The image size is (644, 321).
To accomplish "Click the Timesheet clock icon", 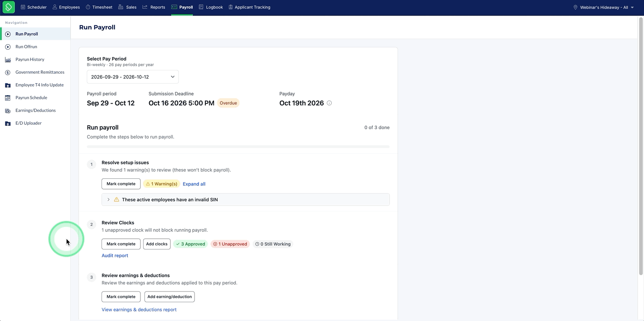I will [88, 7].
